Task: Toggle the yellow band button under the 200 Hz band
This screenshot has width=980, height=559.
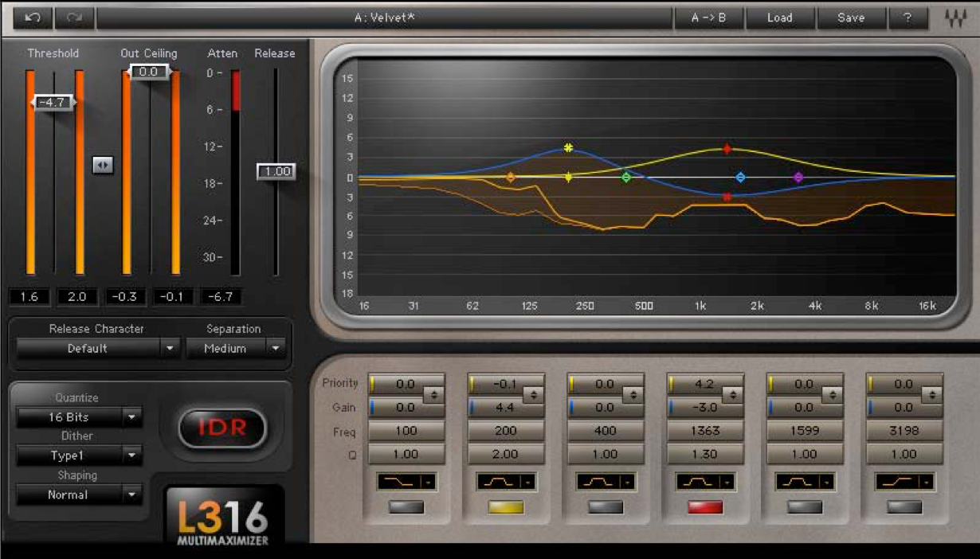Action: point(505,506)
